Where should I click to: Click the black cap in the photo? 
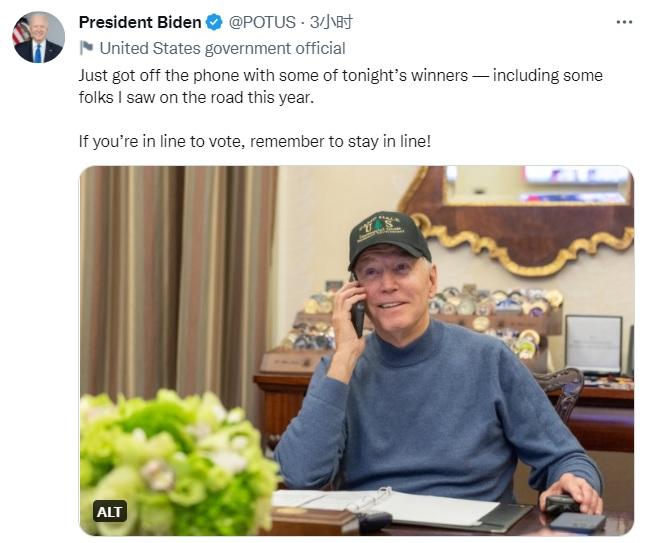[x=390, y=235]
